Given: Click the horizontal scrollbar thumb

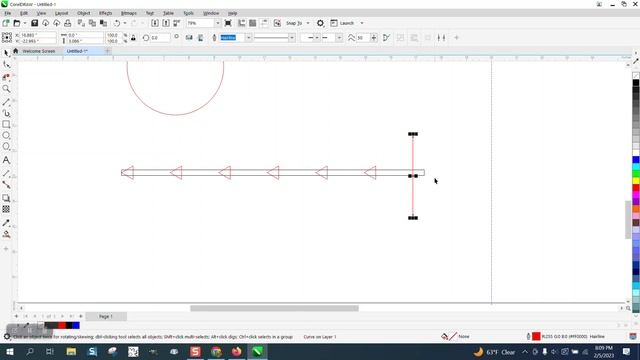Looking at the screenshot, I should click(x=274, y=308).
